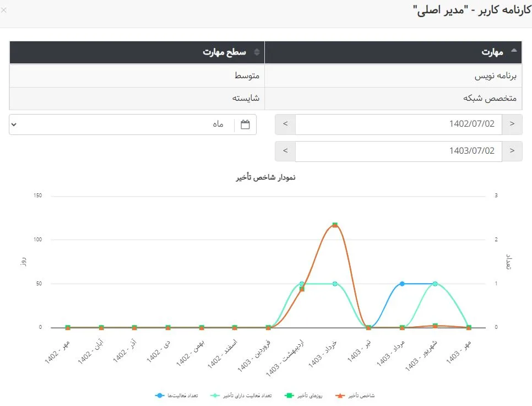Click the start date field 1402/07/02
Screen dimensions: 532x406
tap(399, 124)
